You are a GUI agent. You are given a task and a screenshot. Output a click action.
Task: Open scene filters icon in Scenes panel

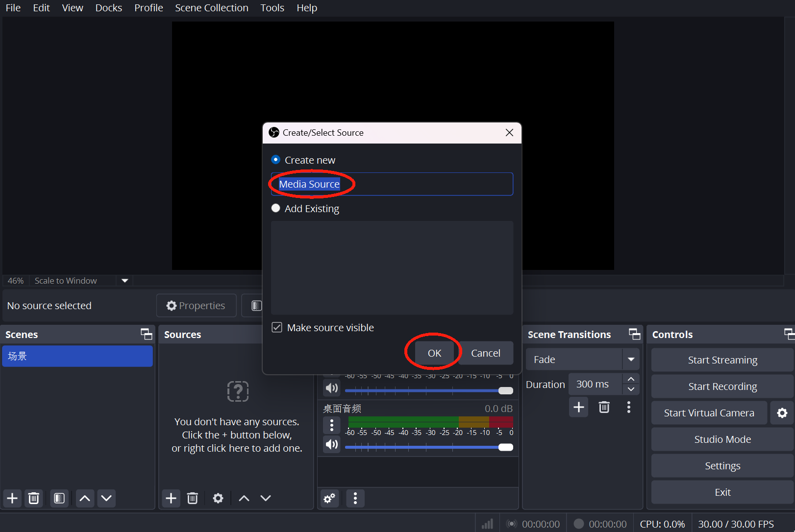[59, 498]
